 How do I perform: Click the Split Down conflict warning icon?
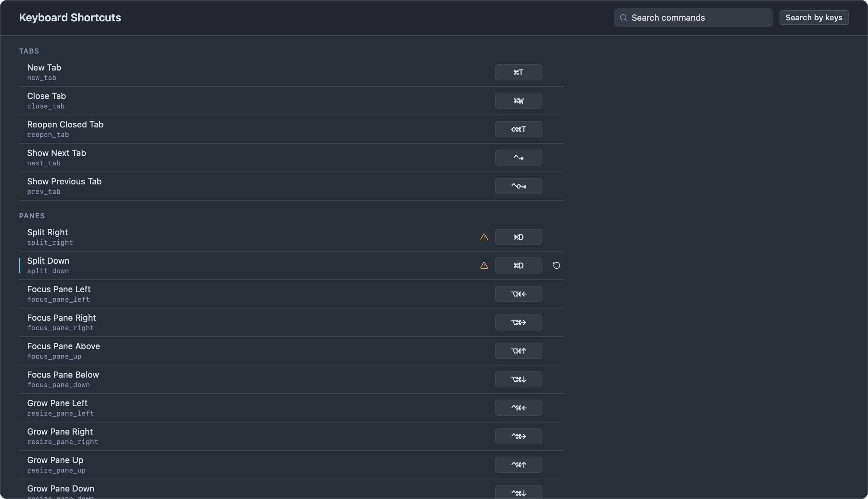(x=484, y=265)
